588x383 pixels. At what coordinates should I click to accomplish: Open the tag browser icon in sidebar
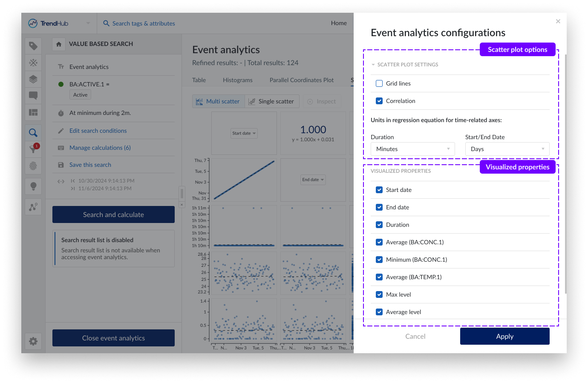(x=33, y=46)
